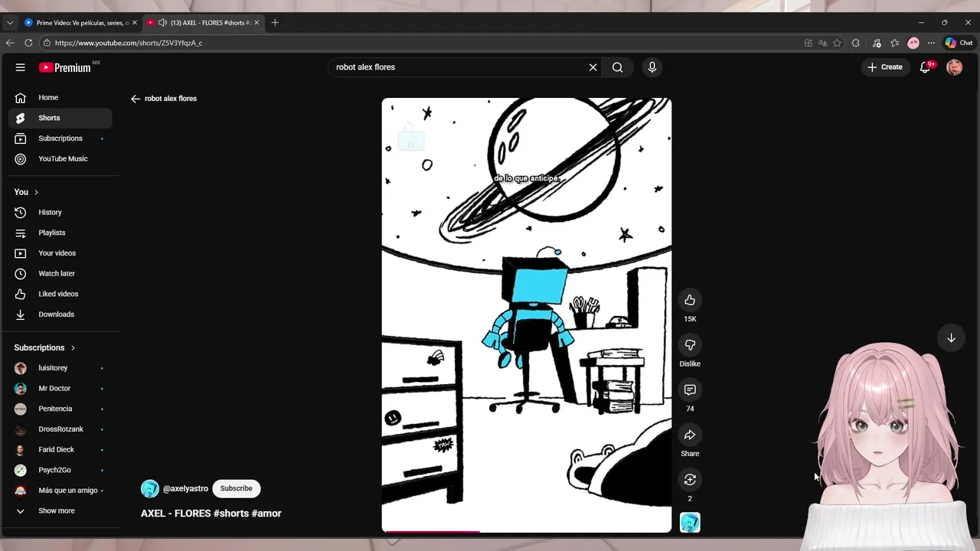Image resolution: width=980 pixels, height=551 pixels.
Task: Click the #amor hashtag in the title
Action: pos(266,514)
